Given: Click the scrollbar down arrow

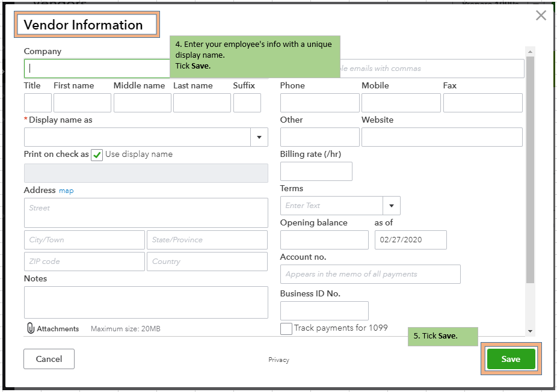Looking at the screenshot, I should pyautogui.click(x=530, y=331).
